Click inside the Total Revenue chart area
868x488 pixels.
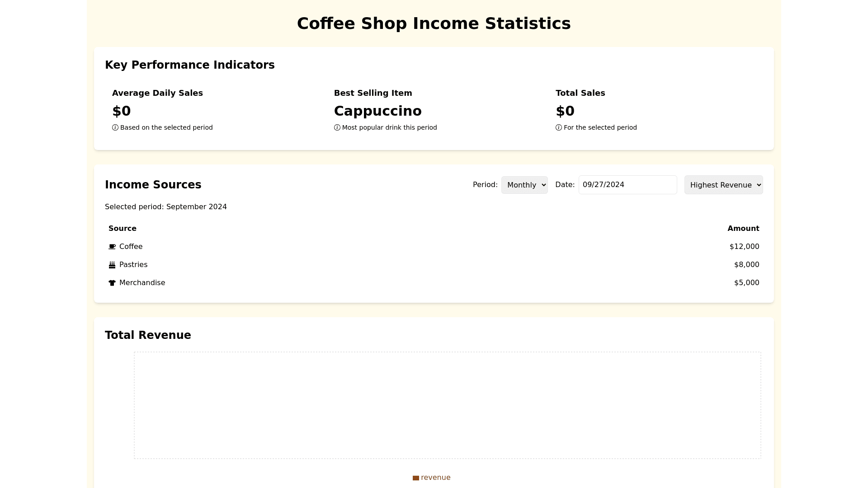pos(447,405)
